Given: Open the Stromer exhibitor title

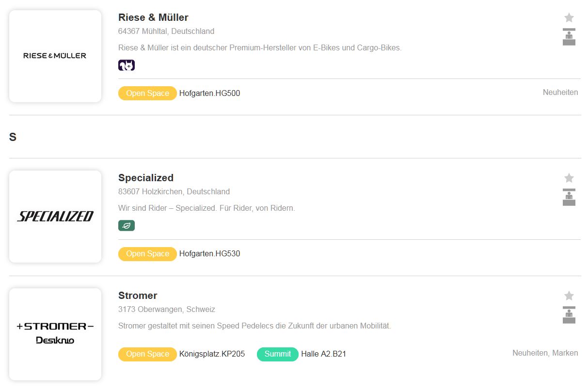Looking at the screenshot, I should 138,296.
